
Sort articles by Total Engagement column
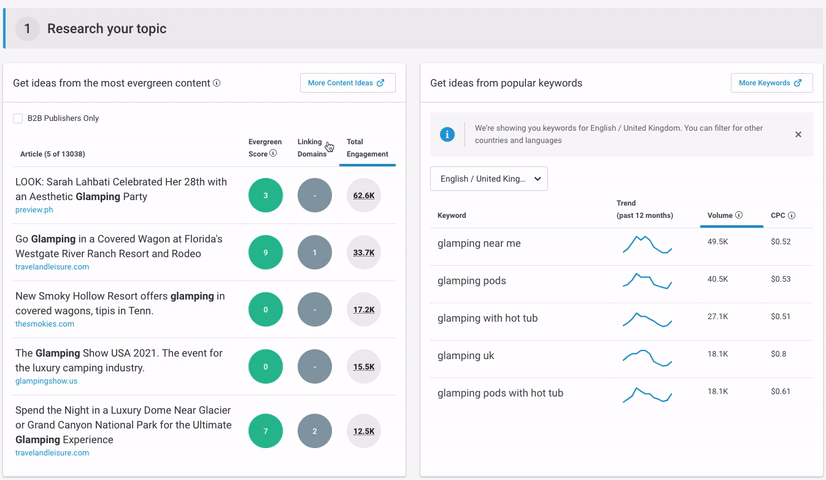[x=367, y=148]
